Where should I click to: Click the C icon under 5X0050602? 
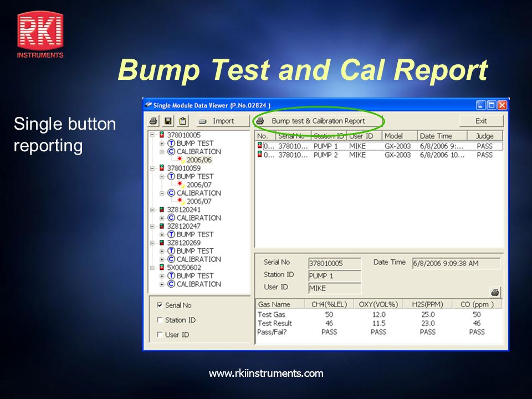(x=171, y=284)
